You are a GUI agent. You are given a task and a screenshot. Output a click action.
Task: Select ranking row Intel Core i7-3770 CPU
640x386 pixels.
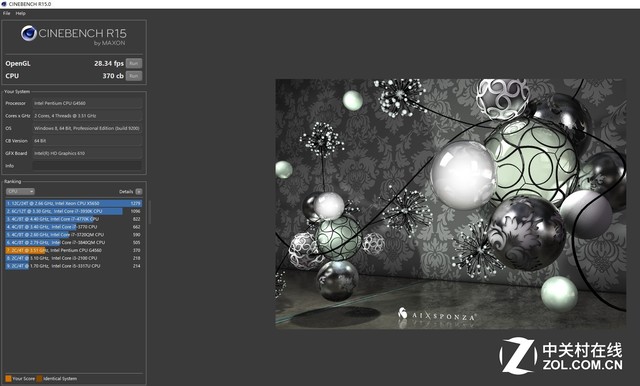click(x=74, y=227)
